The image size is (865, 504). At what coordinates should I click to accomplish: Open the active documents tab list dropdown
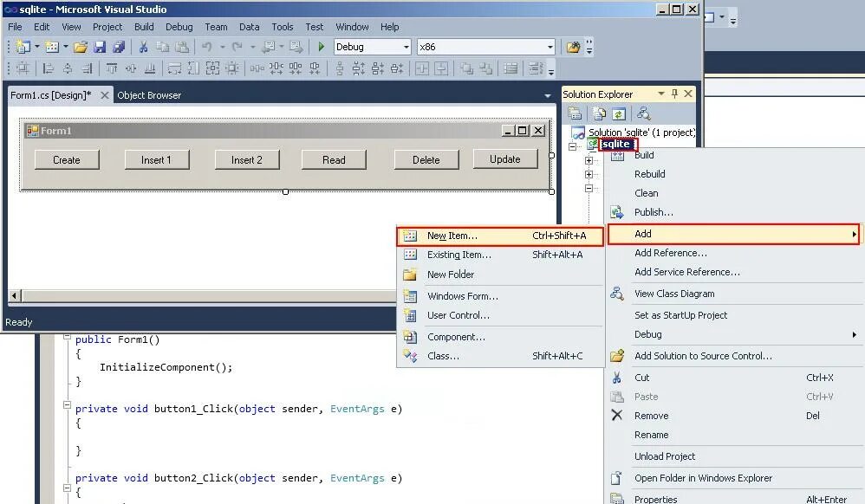tap(547, 96)
